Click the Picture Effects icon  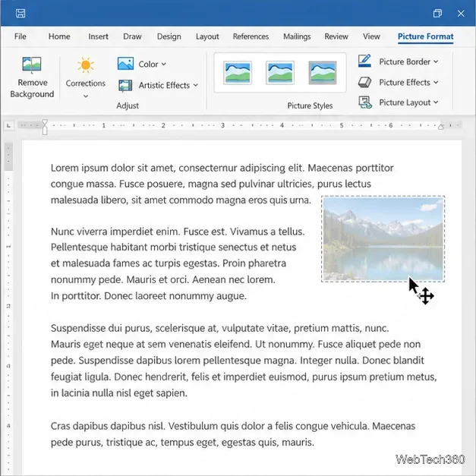(364, 82)
